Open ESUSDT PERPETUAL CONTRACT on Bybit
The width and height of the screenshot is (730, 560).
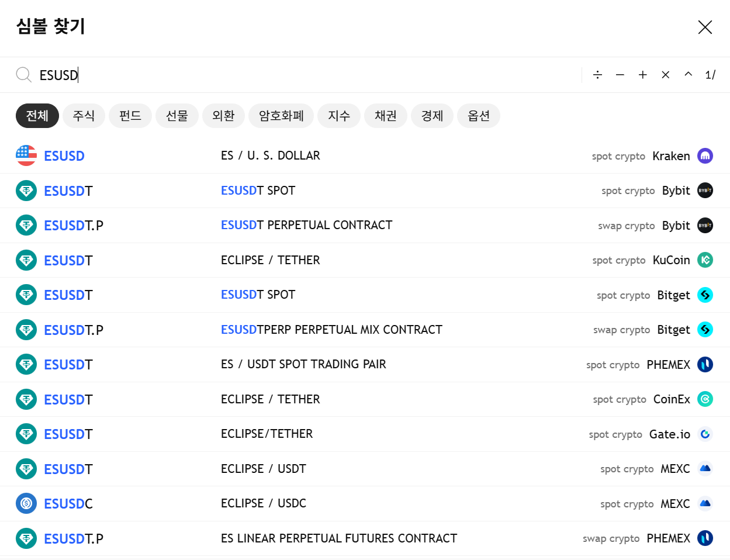coord(365,226)
